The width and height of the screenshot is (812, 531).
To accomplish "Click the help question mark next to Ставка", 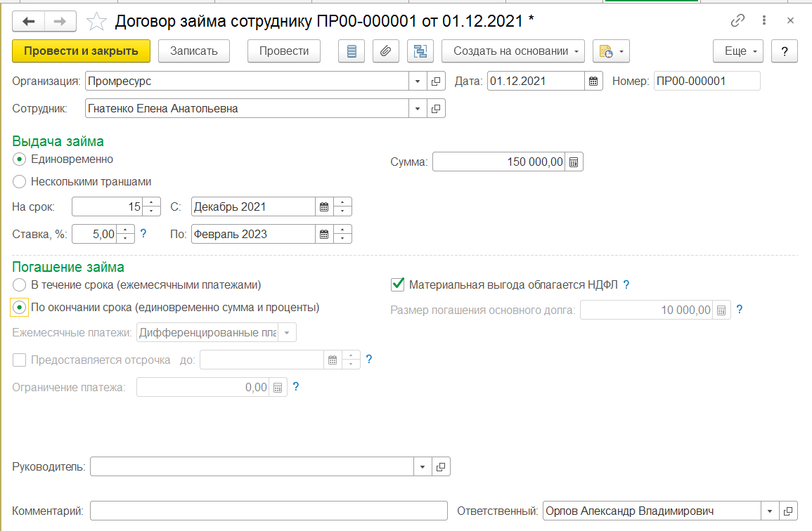I will point(143,234).
